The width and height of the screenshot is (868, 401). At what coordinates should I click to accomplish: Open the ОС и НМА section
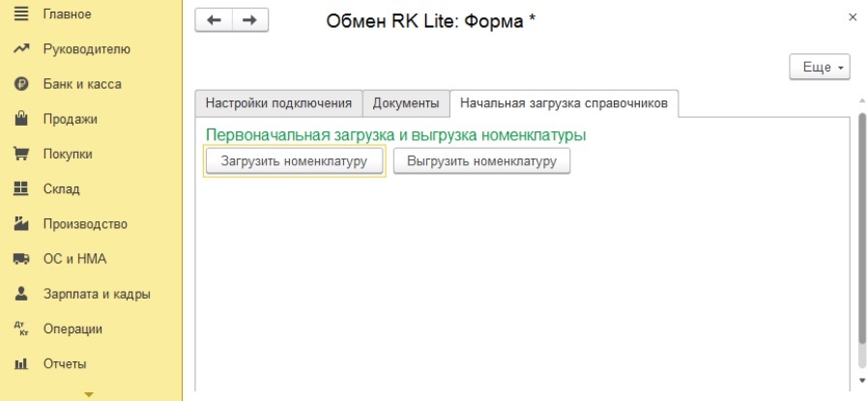point(74,259)
